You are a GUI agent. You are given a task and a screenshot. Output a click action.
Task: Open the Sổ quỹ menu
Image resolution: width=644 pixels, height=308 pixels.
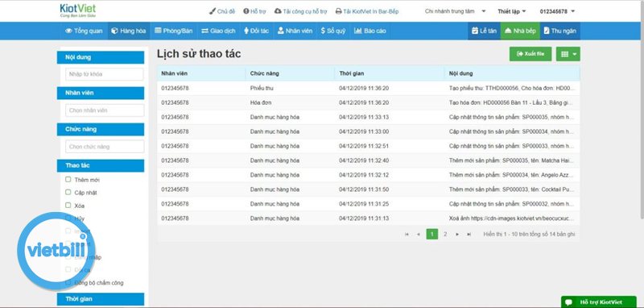[x=333, y=31]
